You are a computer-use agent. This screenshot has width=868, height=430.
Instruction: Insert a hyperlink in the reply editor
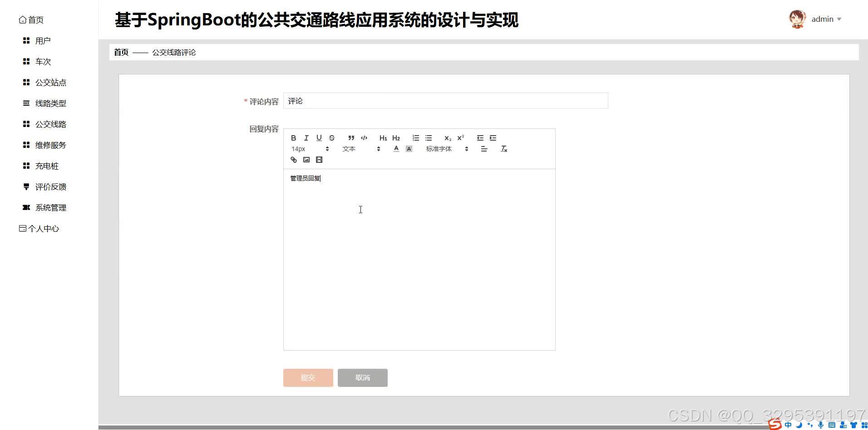point(294,160)
